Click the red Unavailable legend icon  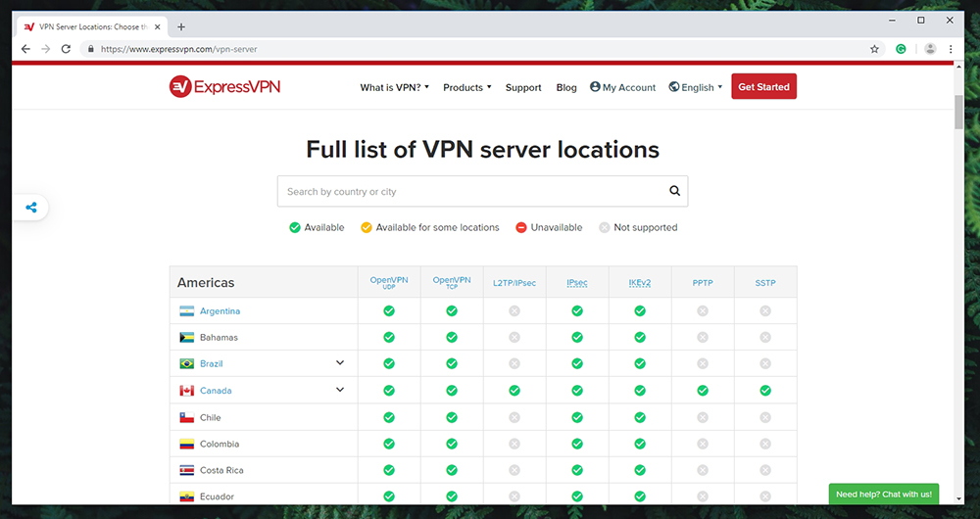(521, 227)
